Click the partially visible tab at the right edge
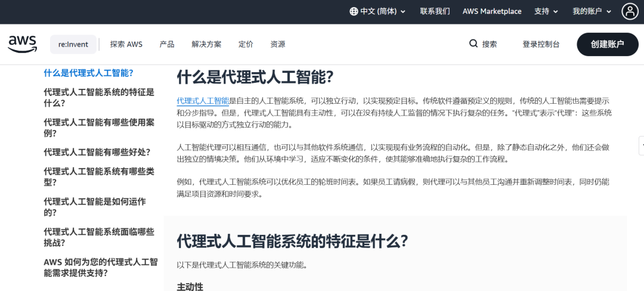This screenshot has width=644, height=291. pyautogui.click(x=642, y=145)
